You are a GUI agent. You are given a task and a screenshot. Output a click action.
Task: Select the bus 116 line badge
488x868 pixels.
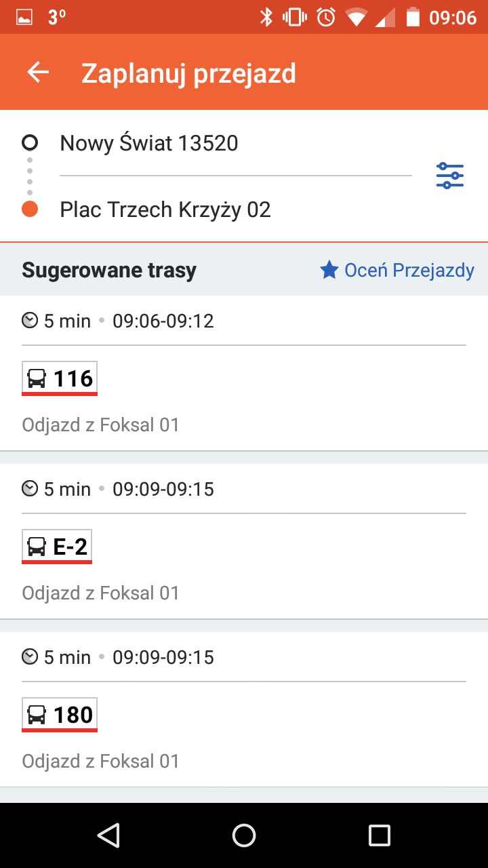pyautogui.click(x=60, y=378)
